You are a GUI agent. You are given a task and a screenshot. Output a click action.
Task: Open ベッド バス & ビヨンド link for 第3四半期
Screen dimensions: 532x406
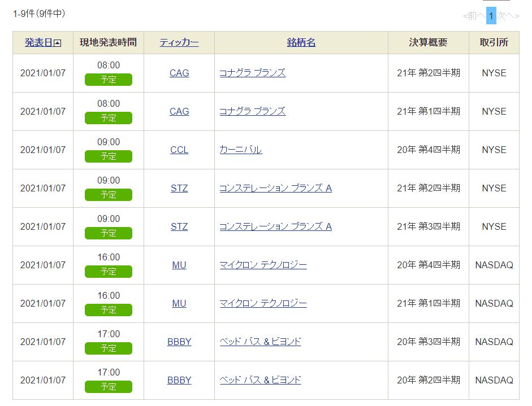tap(260, 342)
